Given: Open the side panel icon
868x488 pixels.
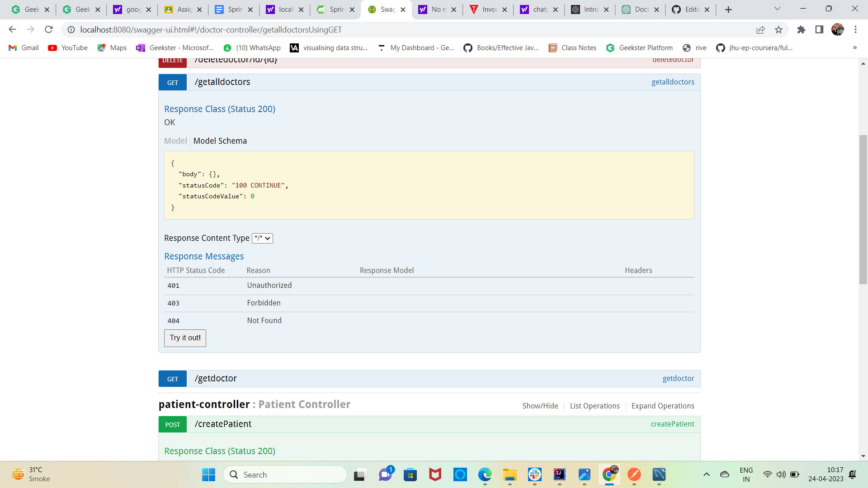Looking at the screenshot, I should click(819, 30).
